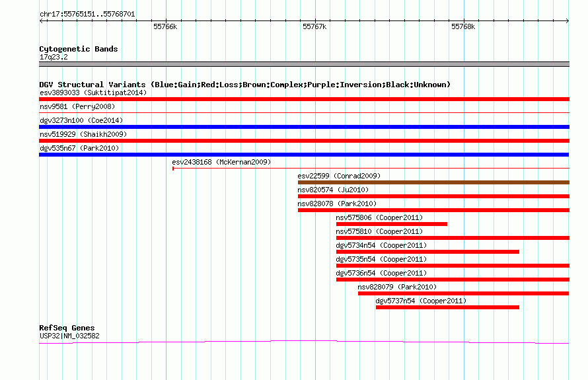Click the thin red line under nsv9581
Screen dimensions: 588x380
tap(304, 112)
